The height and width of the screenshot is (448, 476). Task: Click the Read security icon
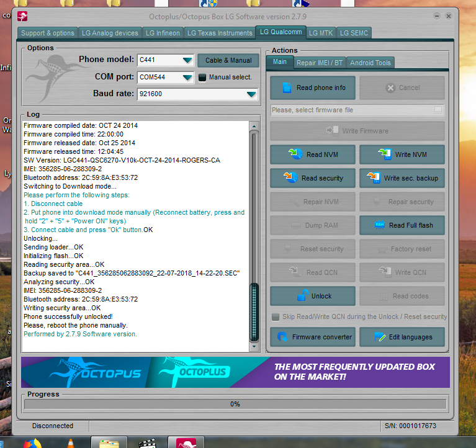coord(290,177)
